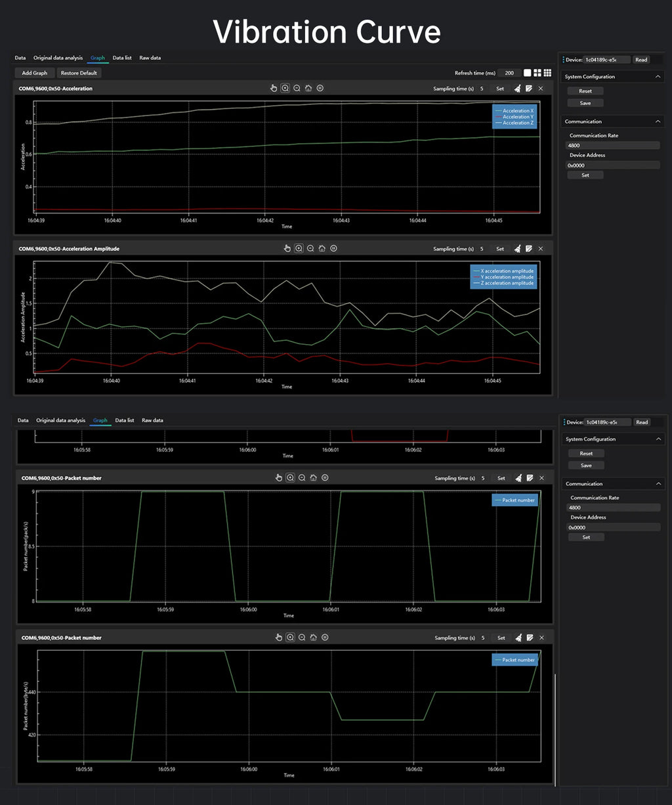Click home icon on Acceleration Amplitude graph
This screenshot has width=672, height=805.
322,248
